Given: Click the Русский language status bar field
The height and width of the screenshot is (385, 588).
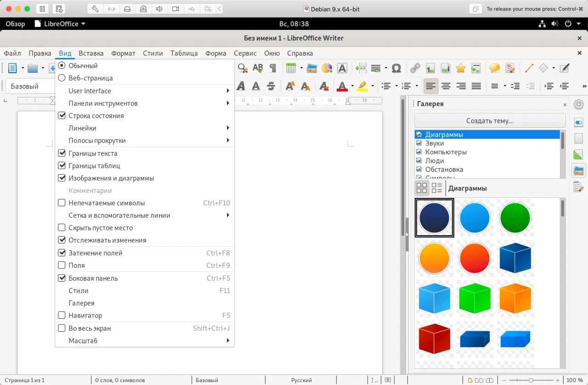Looking at the screenshot, I should pos(301,380).
